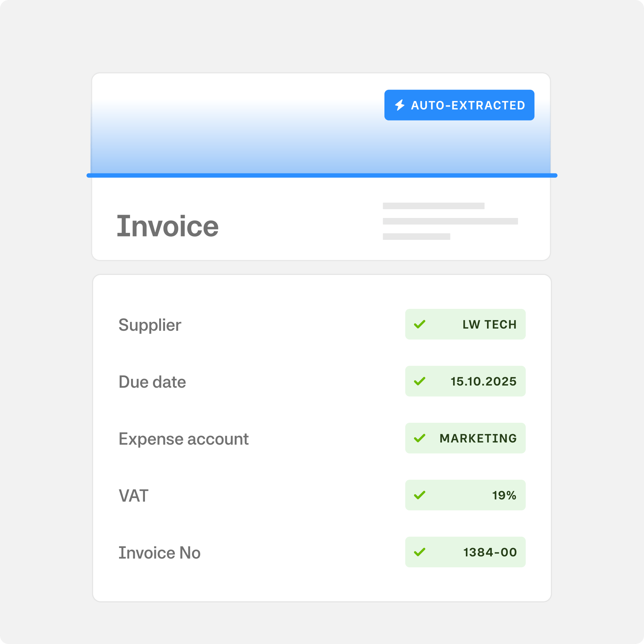This screenshot has height=644, width=644.
Task: Click the Expense account label
Action: [x=184, y=439]
